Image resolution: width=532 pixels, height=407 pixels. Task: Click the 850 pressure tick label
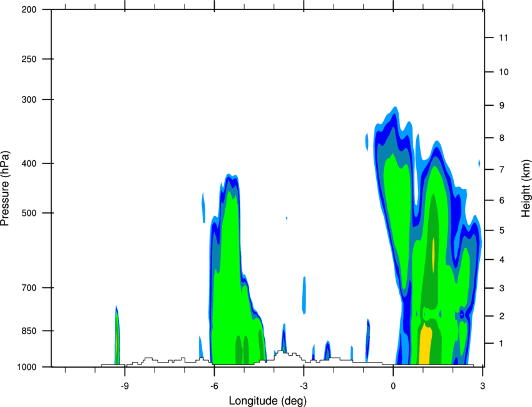point(29,331)
